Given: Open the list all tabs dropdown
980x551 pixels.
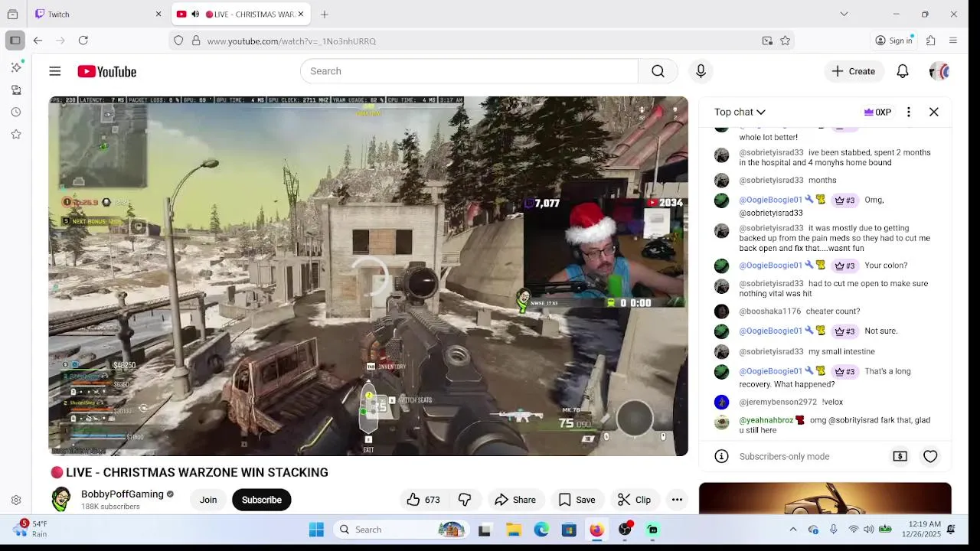Looking at the screenshot, I should pos(844,14).
